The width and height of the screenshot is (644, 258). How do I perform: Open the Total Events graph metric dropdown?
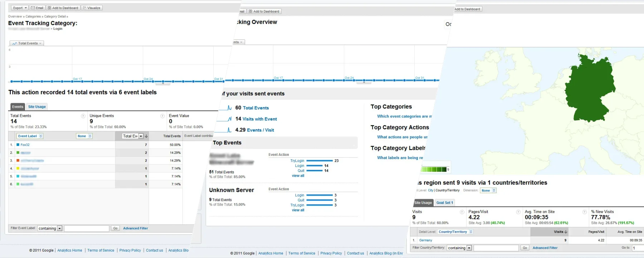coord(27,43)
